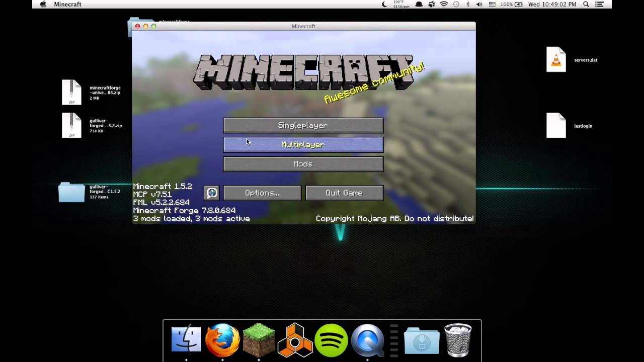Screen dimensions: 644x362
Task: Click the temperature and fan rpm readout
Action: point(400,4)
